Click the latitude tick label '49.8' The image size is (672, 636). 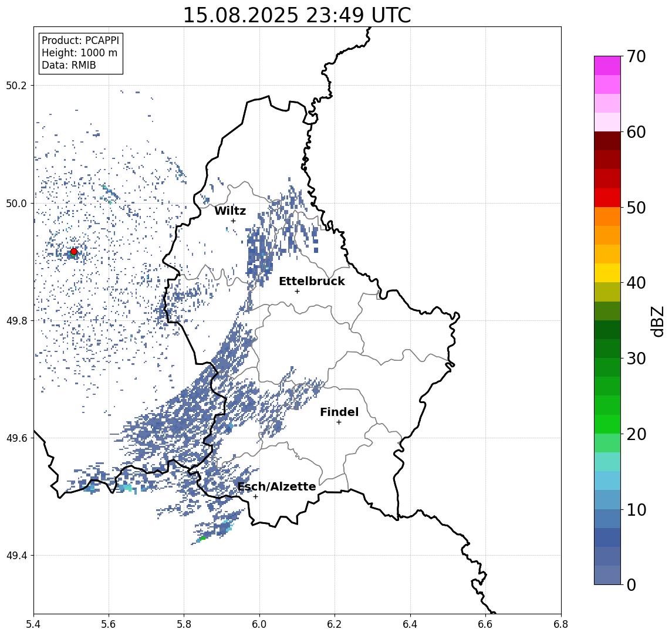click(16, 320)
